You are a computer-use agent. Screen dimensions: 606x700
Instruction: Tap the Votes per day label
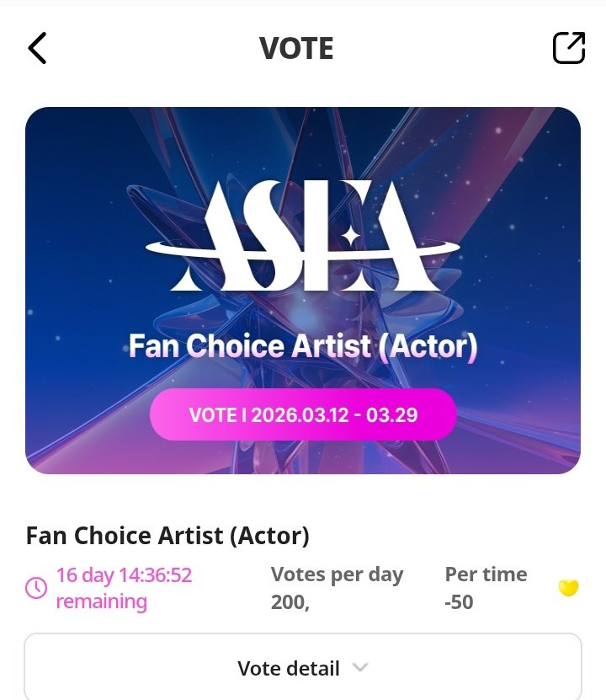point(338,574)
